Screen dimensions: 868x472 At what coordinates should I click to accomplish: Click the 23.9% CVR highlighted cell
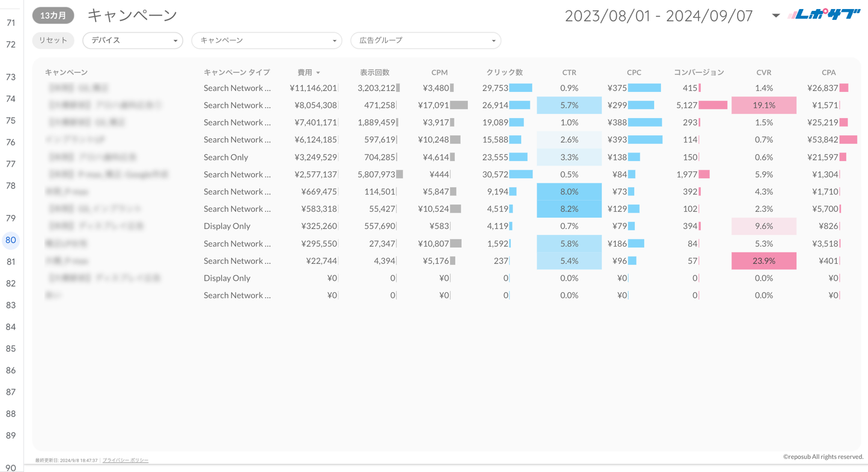tap(763, 261)
